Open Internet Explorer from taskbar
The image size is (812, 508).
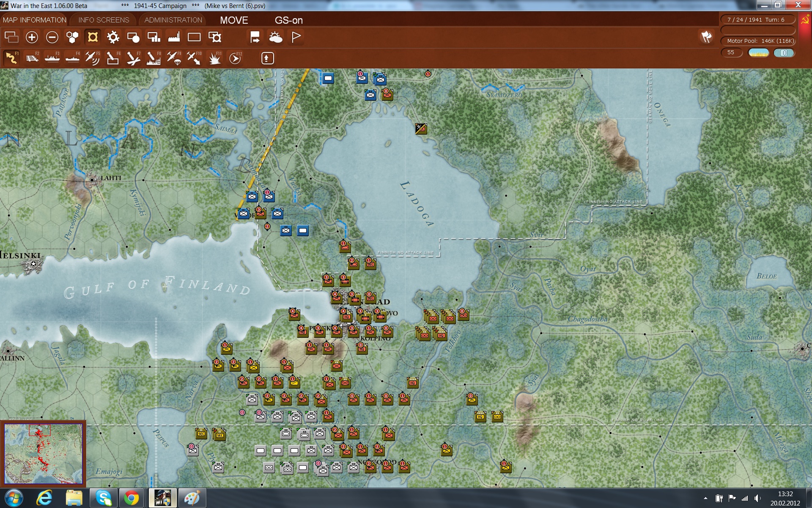44,498
